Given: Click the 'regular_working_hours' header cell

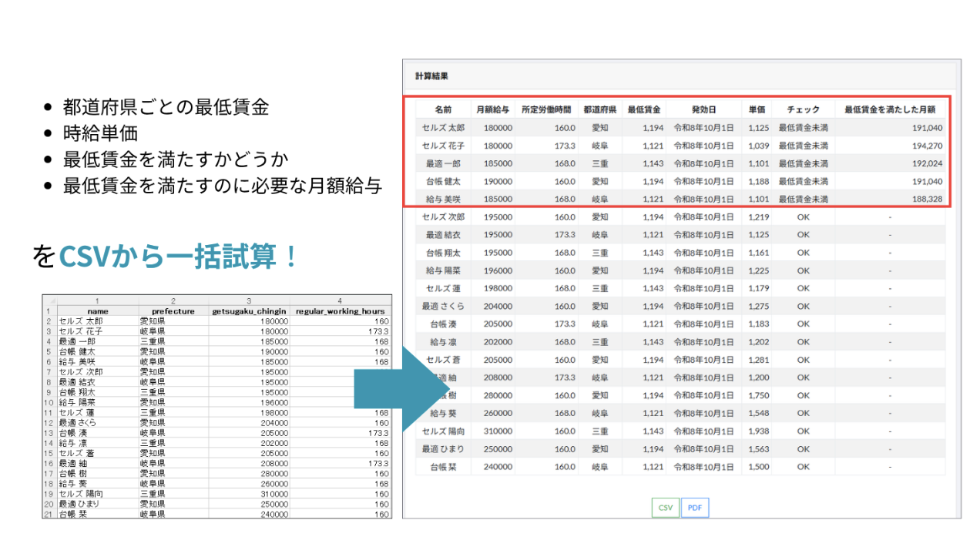Looking at the screenshot, I should coord(340,310).
